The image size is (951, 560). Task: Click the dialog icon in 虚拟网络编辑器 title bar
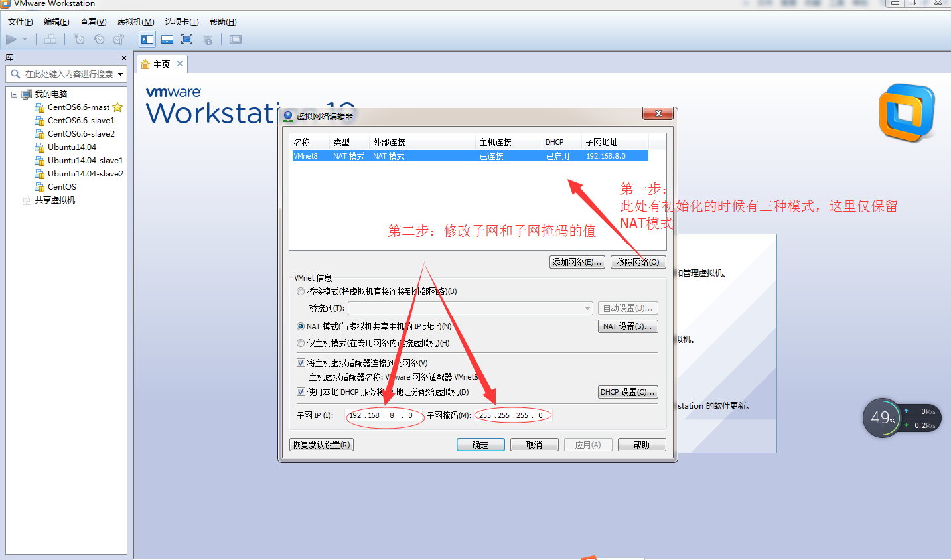point(288,116)
